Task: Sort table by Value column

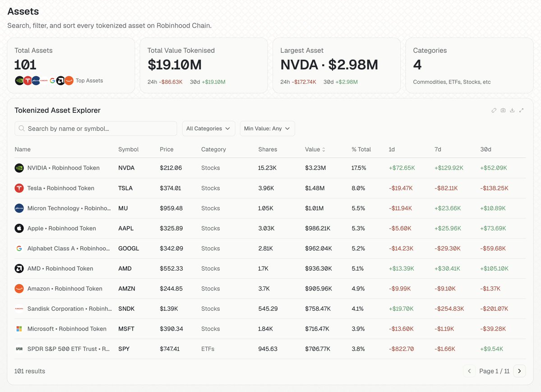Action: coord(315,149)
